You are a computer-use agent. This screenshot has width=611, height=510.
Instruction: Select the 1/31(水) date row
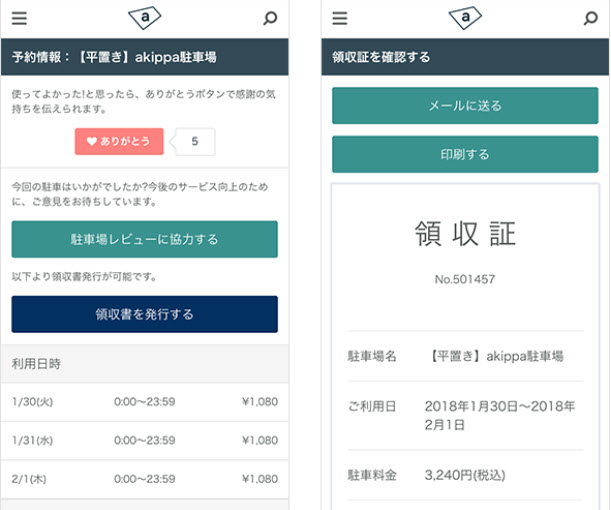coord(145,440)
